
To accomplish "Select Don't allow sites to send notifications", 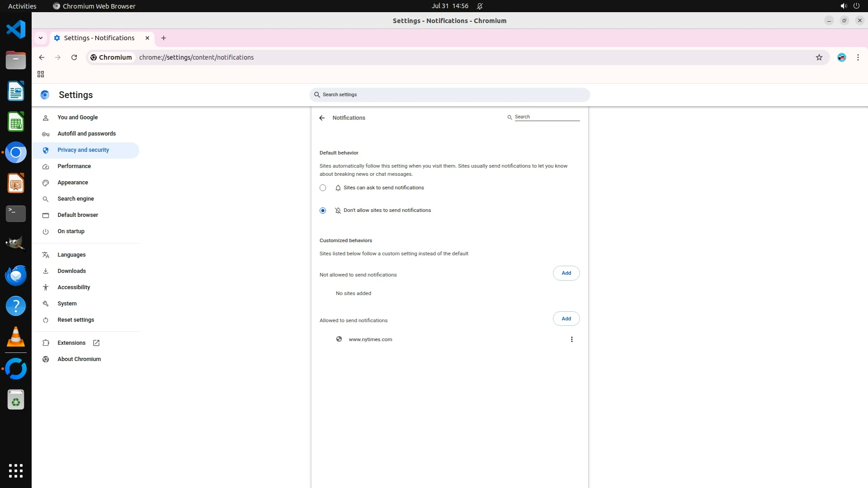I will [x=323, y=211].
